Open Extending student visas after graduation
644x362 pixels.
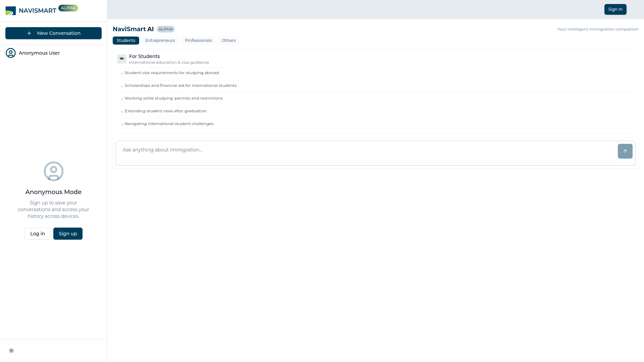point(165,111)
